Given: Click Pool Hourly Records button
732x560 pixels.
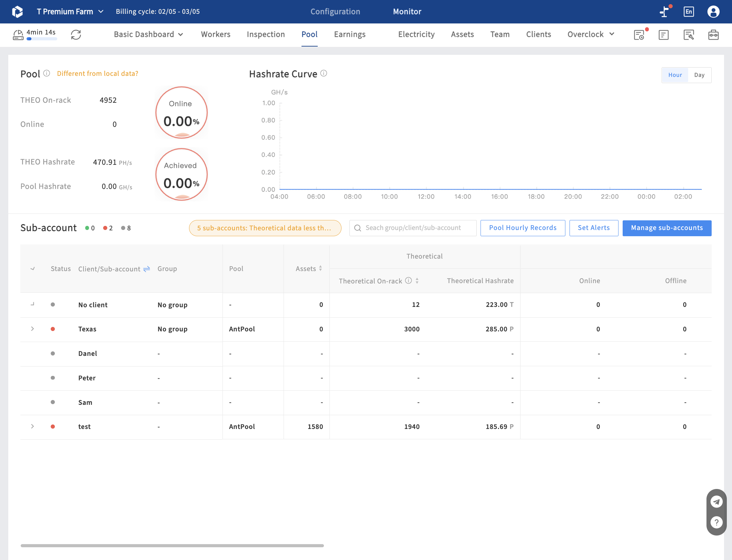Looking at the screenshot, I should [x=523, y=228].
